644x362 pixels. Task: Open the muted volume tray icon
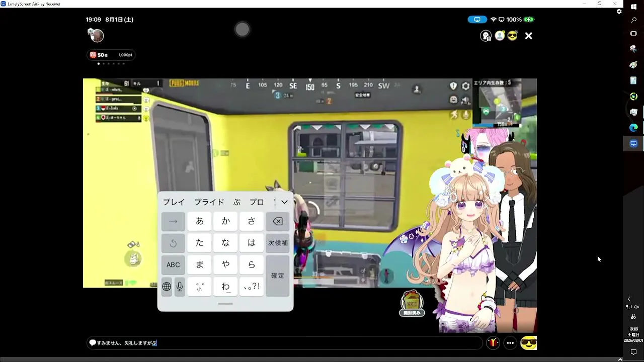pos(636,307)
